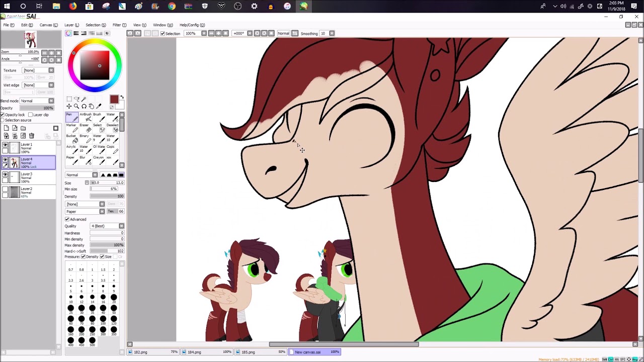Open the Texture dropdown

point(38,70)
